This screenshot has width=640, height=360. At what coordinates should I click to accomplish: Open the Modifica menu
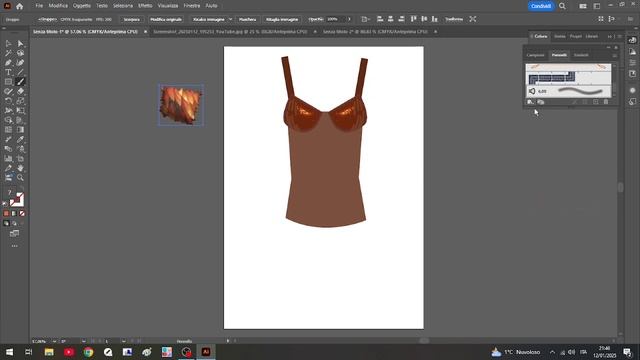coord(58,6)
